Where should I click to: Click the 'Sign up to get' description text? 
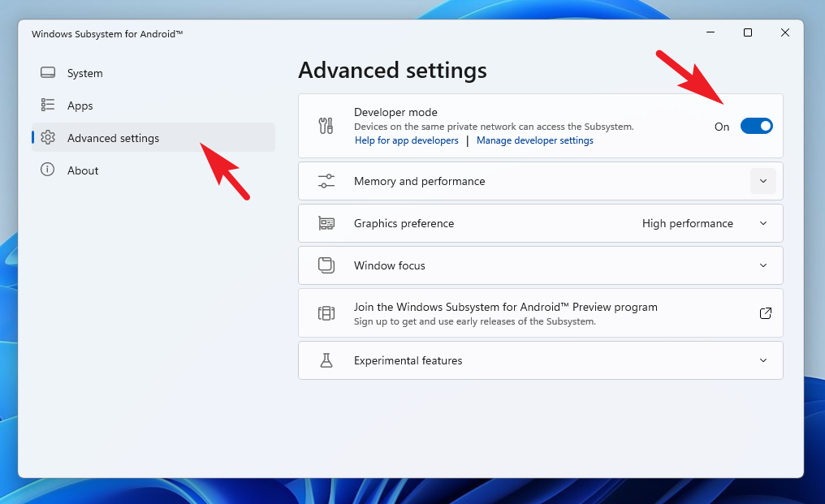(474, 321)
